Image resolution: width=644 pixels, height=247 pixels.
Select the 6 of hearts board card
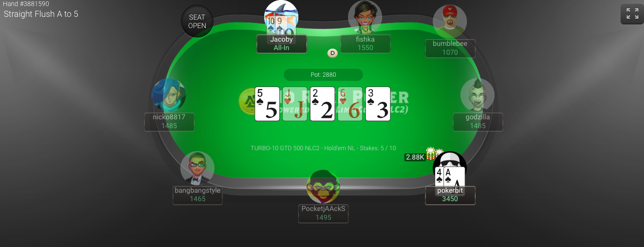pyautogui.click(x=350, y=104)
